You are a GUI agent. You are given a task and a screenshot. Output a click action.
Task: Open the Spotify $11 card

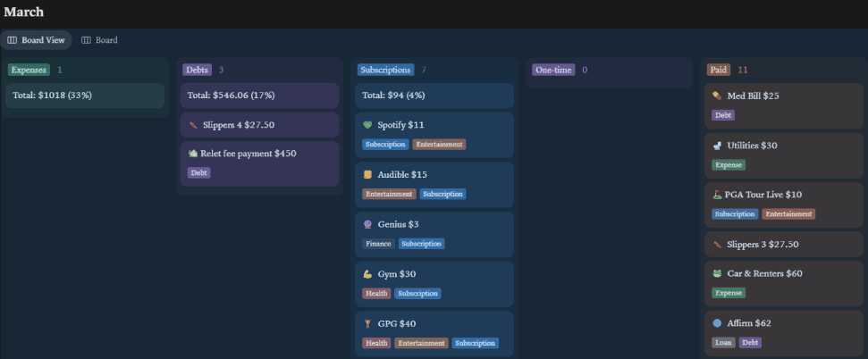pos(434,135)
